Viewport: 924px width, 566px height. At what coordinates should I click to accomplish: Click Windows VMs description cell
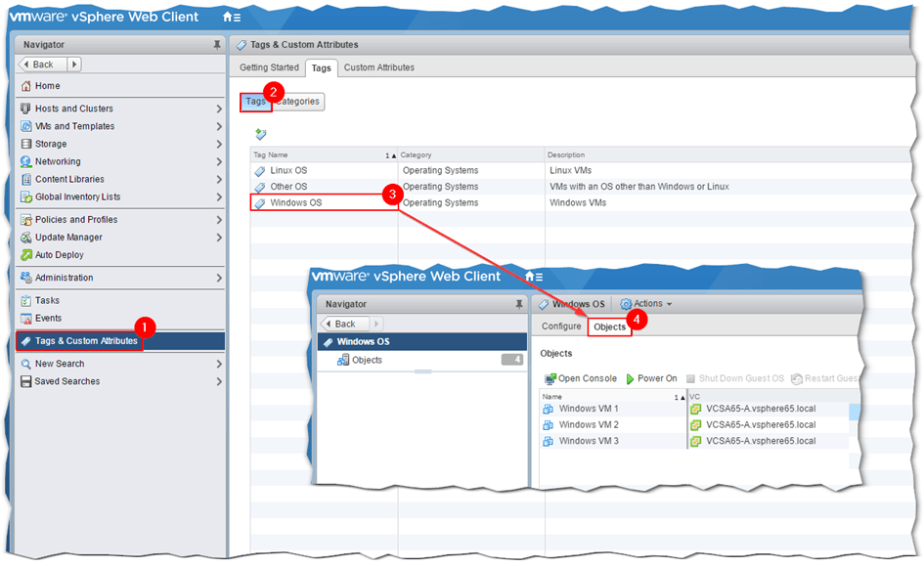click(578, 202)
